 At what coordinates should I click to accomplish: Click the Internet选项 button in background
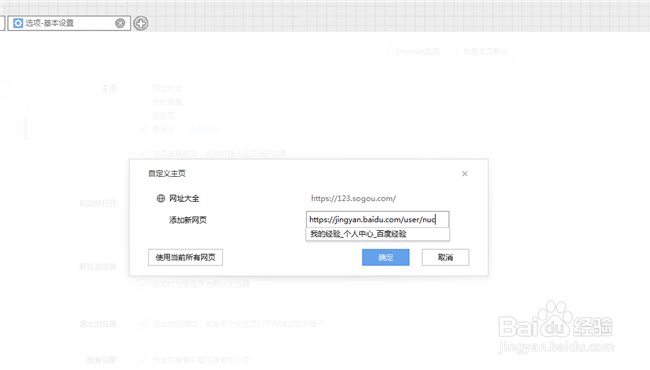point(417,51)
